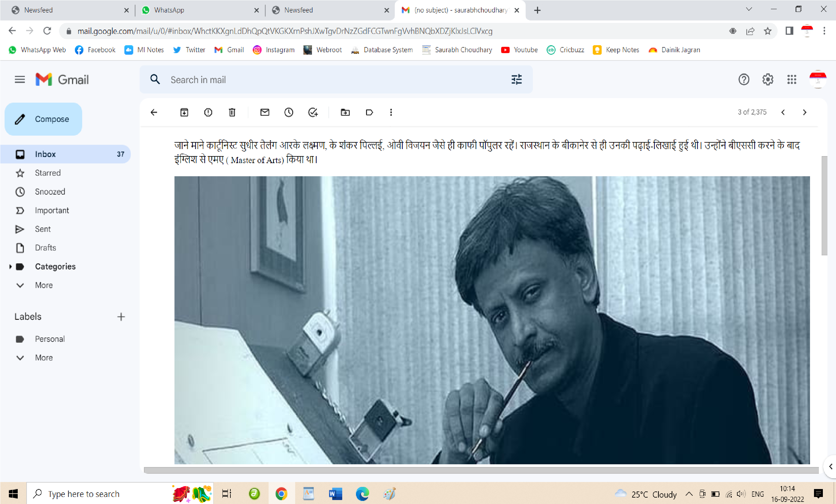Open the Move to folder icon
This screenshot has width=836, height=504.
click(345, 112)
